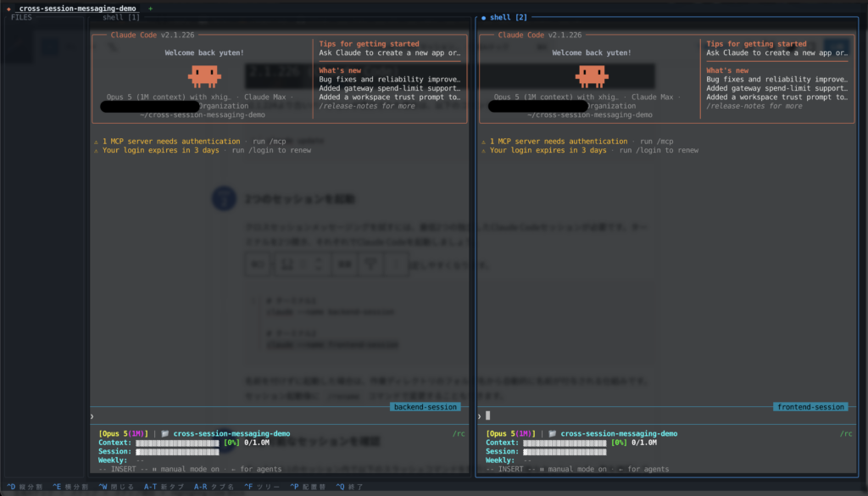This screenshot has height=496, width=868.
Task: Click 'Weekly:' usage row in shell [2]
Action: pos(509,460)
